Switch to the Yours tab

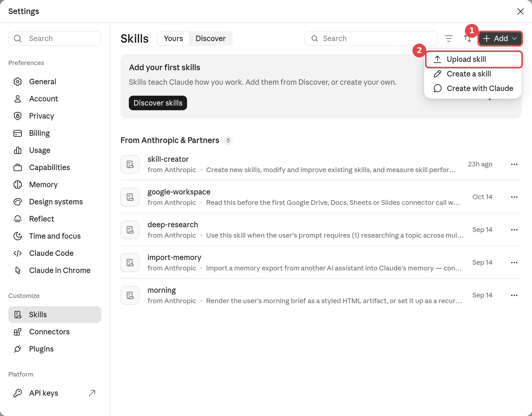point(173,39)
